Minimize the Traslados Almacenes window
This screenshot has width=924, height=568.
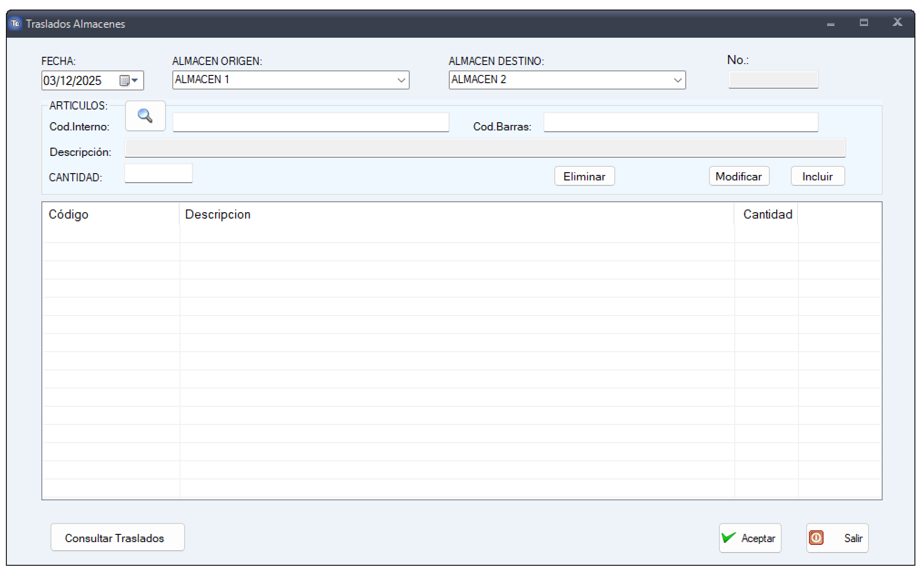coord(830,24)
